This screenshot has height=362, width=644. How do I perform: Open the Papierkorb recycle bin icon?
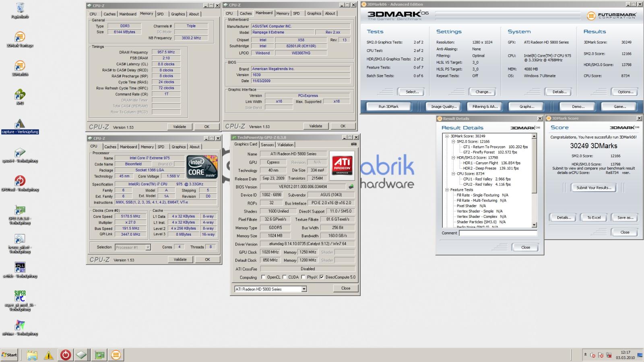click(x=20, y=10)
